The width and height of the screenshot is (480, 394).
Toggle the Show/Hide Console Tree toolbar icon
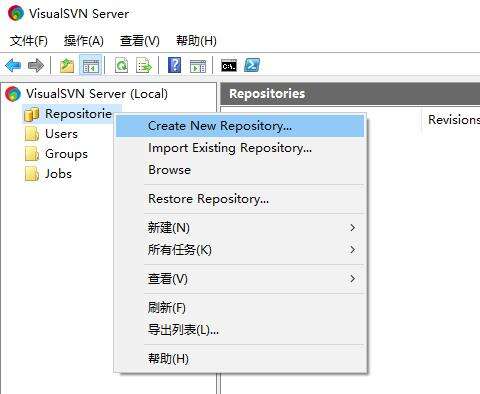click(91, 65)
